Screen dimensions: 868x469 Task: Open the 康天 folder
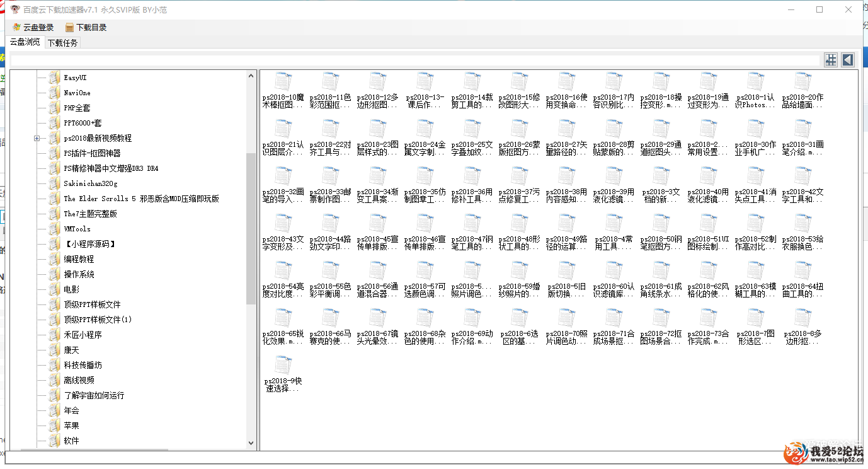pos(71,350)
